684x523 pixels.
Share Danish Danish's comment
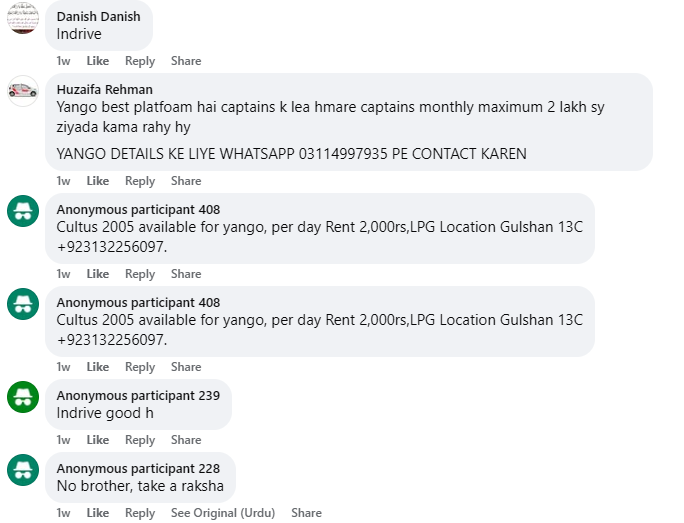tap(186, 61)
